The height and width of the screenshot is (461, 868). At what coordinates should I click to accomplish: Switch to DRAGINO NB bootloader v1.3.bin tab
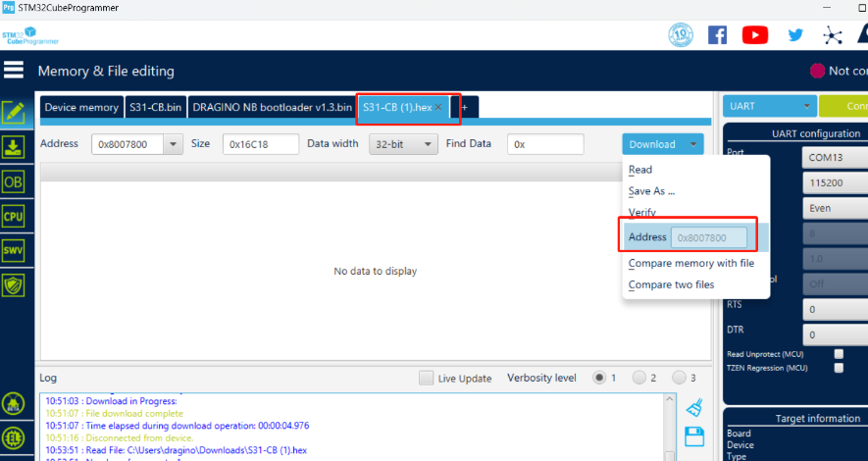pyautogui.click(x=272, y=107)
